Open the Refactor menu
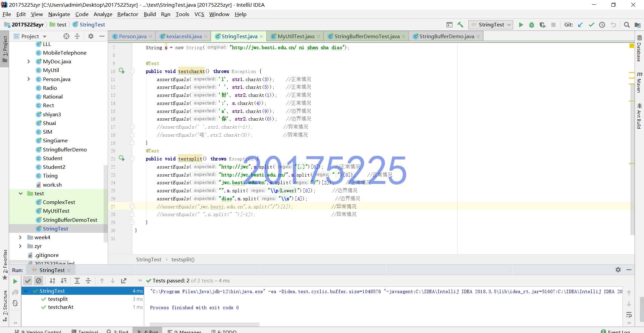This screenshot has width=644, height=333. click(127, 14)
